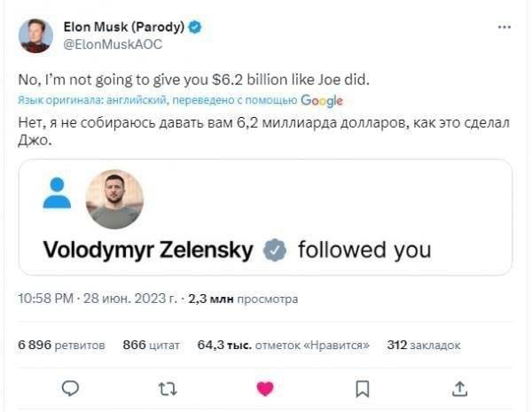Click the original-language translation notice

[x=158, y=101]
